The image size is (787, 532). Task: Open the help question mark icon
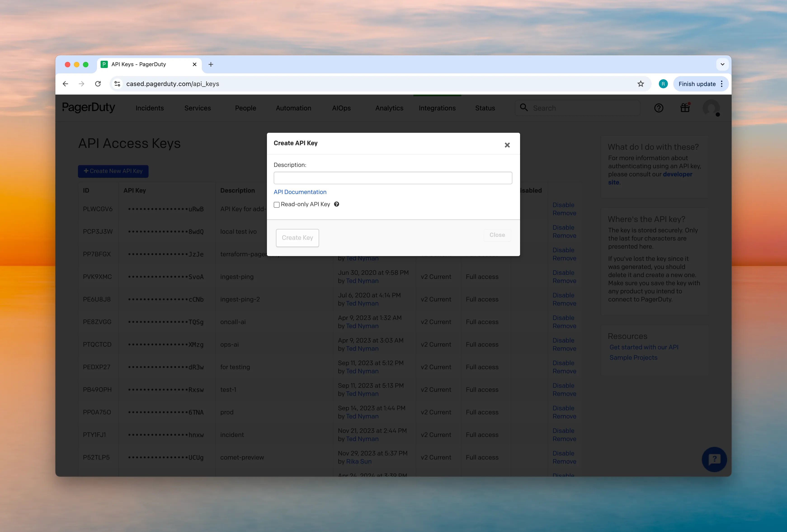[x=659, y=108]
